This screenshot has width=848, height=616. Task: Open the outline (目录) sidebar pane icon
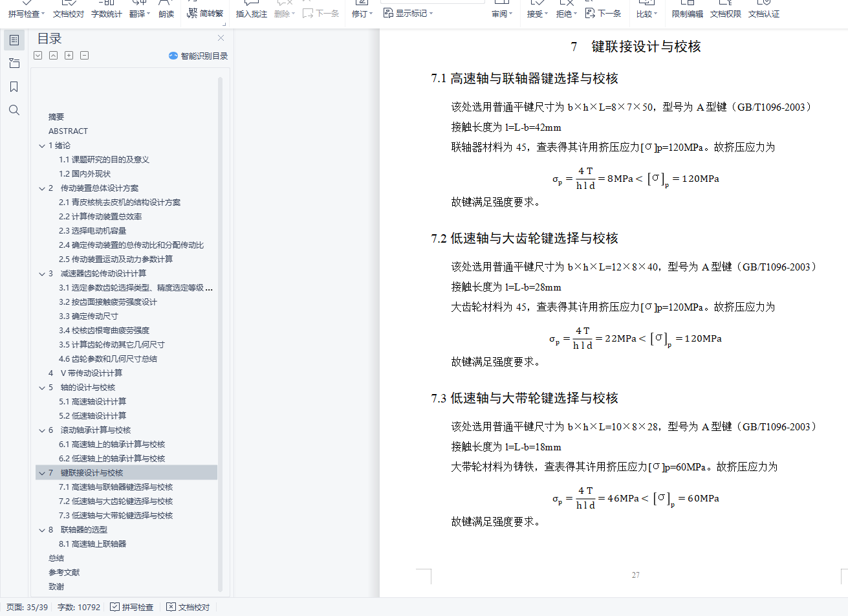coord(14,40)
